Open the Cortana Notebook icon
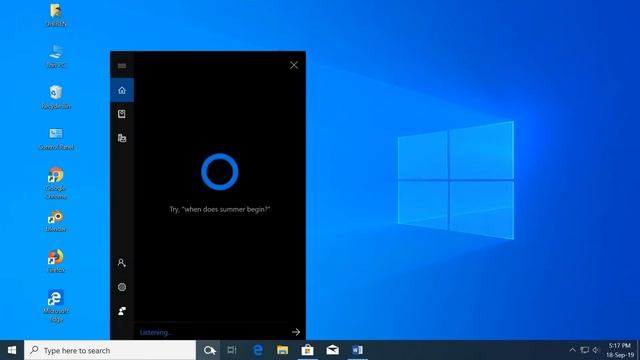This screenshot has height=360, width=640. 122,114
